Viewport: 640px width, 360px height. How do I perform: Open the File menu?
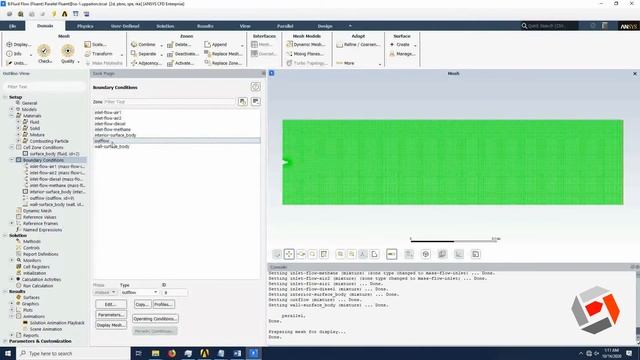13,26
